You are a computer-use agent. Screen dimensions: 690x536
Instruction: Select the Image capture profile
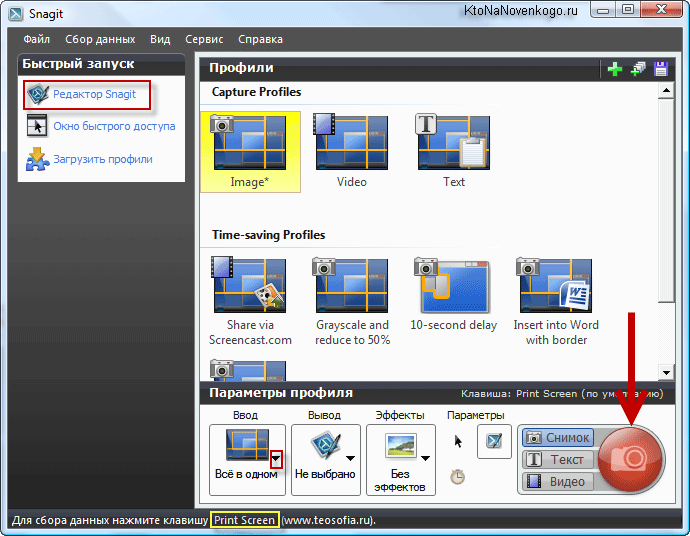tap(250, 152)
